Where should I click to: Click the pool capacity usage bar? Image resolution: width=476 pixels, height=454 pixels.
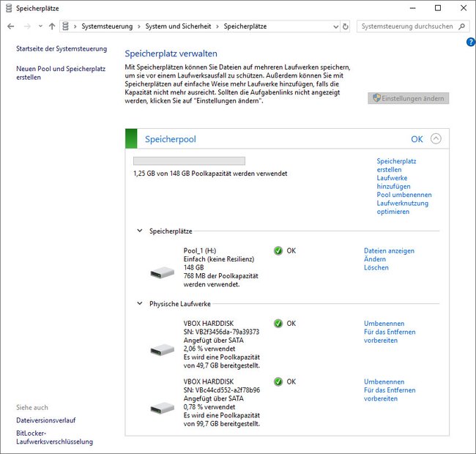point(189,161)
